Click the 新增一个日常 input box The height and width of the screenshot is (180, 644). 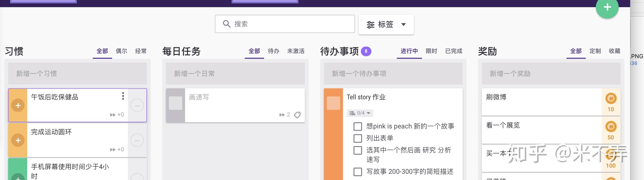(x=235, y=74)
